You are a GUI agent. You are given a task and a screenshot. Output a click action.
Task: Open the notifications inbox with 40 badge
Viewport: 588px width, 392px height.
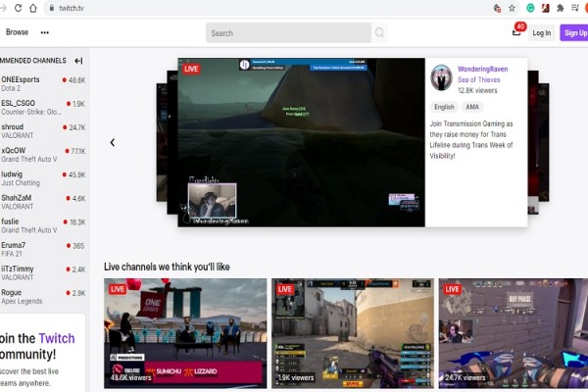(x=516, y=32)
